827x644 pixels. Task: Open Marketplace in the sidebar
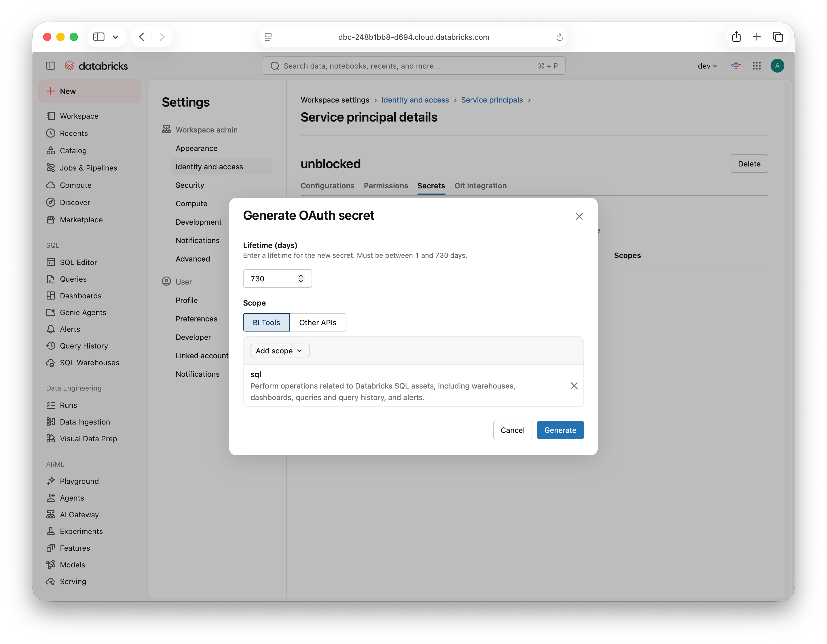pyautogui.click(x=81, y=220)
